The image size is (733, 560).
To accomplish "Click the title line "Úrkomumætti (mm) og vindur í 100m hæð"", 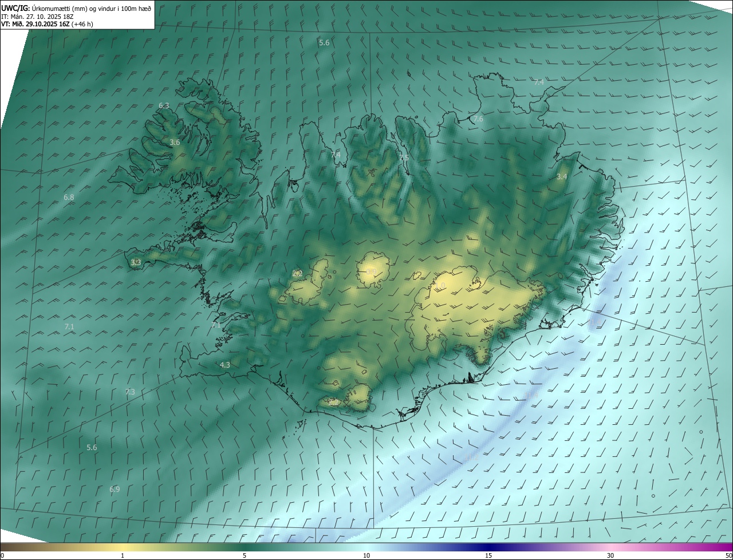I will [92, 8].
